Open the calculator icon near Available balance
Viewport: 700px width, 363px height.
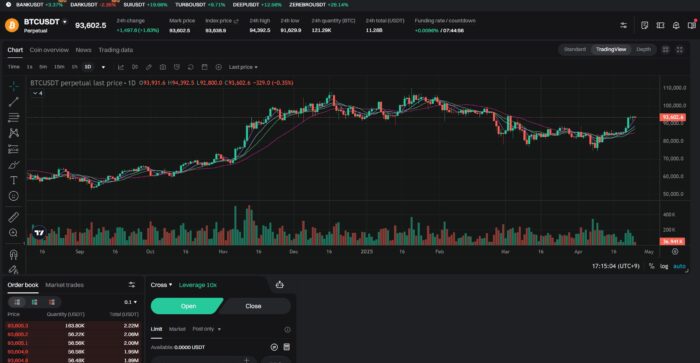point(287,347)
